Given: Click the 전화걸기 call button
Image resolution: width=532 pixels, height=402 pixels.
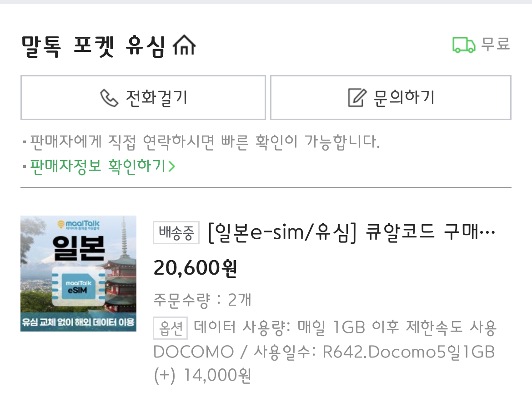Looking at the screenshot, I should pyautogui.click(x=143, y=98).
